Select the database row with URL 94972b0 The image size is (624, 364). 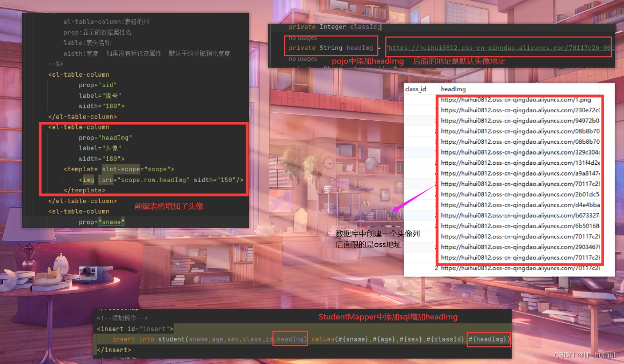(520, 121)
